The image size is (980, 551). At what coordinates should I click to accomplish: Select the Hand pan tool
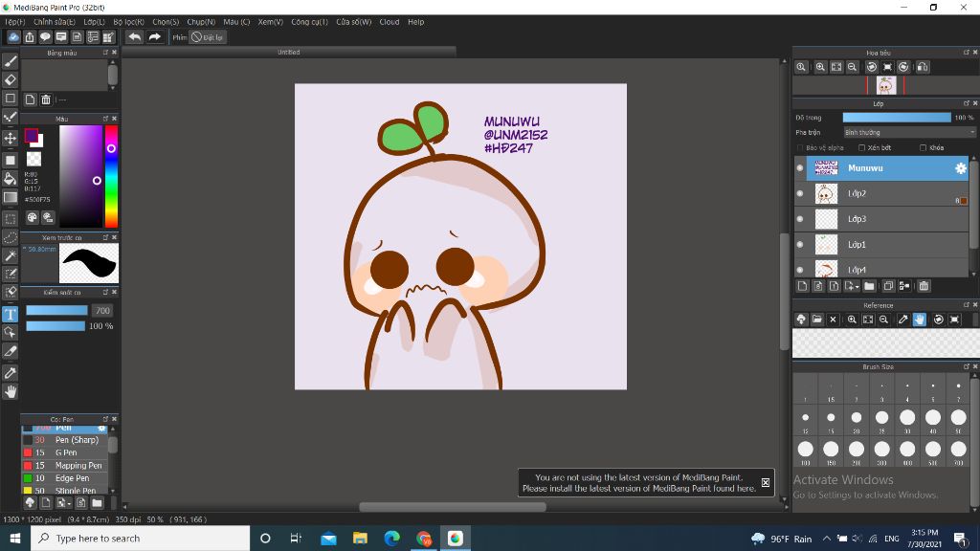10,391
